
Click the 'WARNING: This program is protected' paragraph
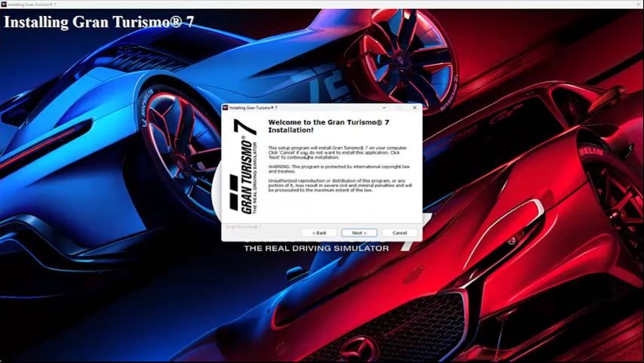(x=339, y=169)
